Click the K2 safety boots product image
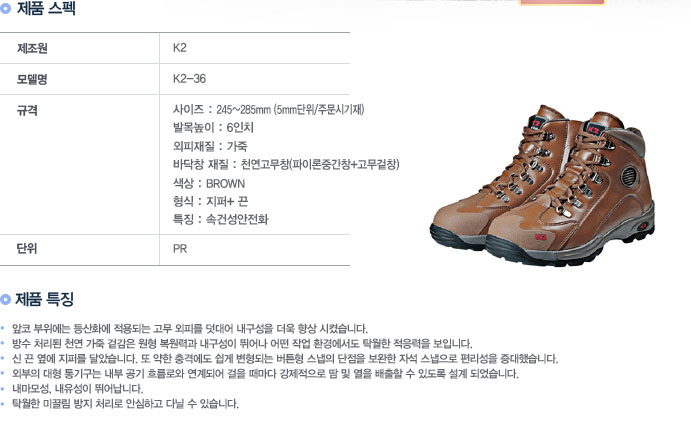Screen dimensions: 691x423 click(x=542, y=185)
